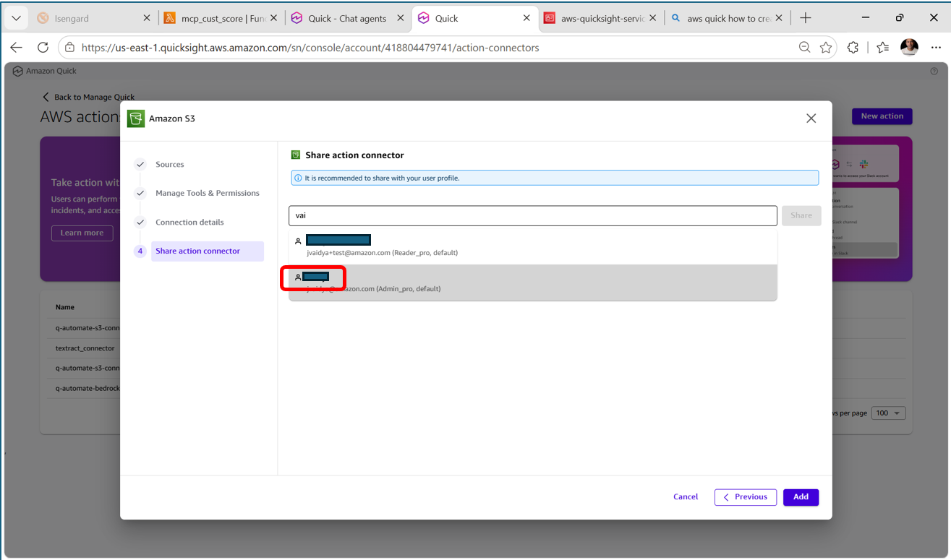Select the jvaidya+test@amazon.com Reader_pro user
Image resolution: width=951 pixels, height=560 pixels.
(x=533, y=246)
